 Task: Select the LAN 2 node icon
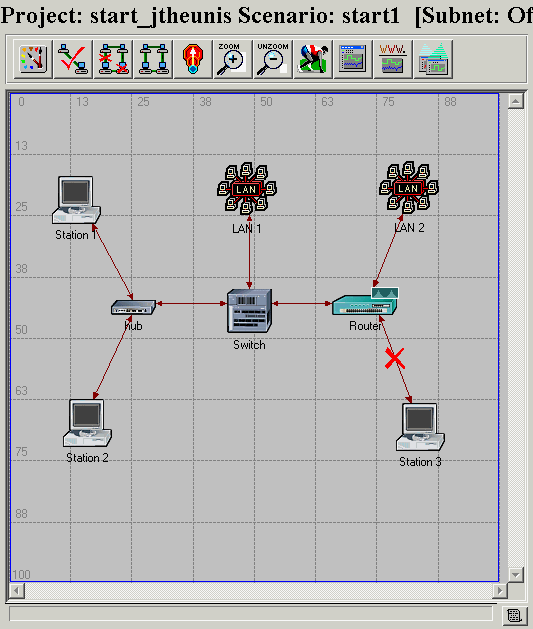(409, 187)
